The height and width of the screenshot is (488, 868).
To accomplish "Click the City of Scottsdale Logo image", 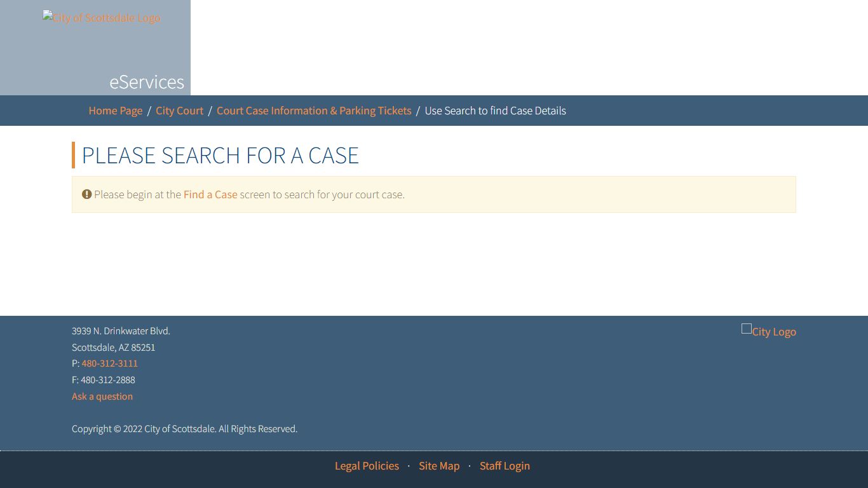I will point(102,17).
